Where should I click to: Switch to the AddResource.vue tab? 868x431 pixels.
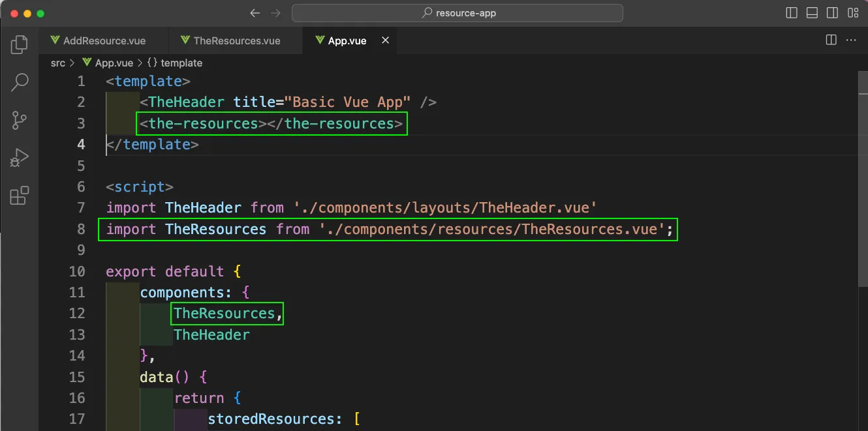tap(103, 40)
